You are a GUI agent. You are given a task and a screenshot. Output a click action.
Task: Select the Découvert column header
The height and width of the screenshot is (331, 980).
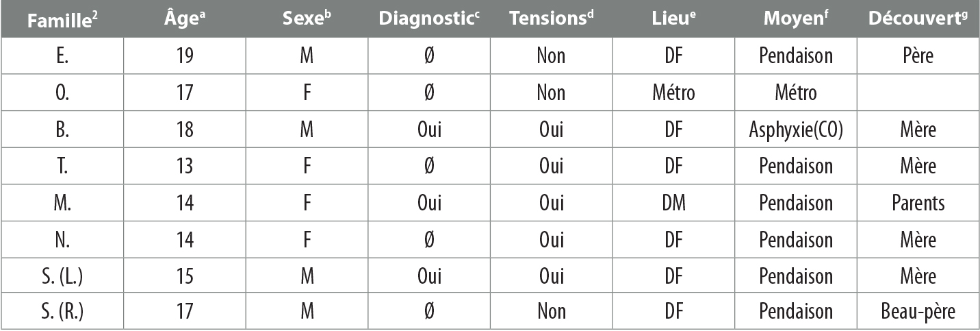click(918, 20)
